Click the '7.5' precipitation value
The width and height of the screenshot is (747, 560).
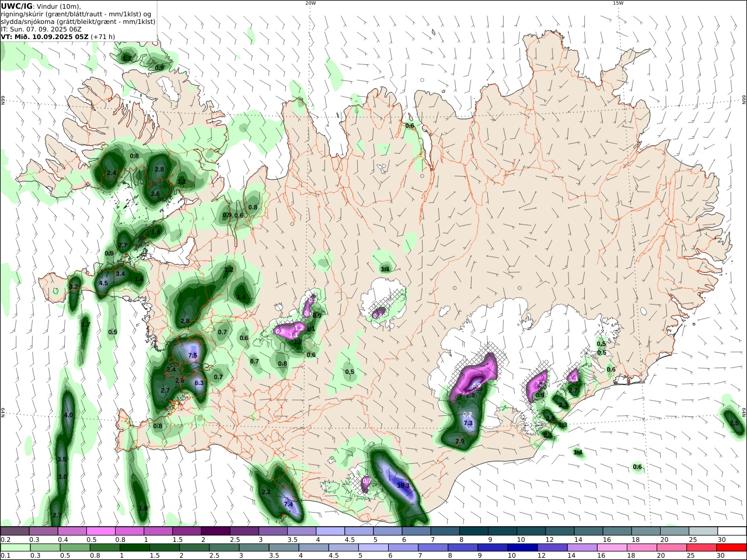[x=193, y=355]
